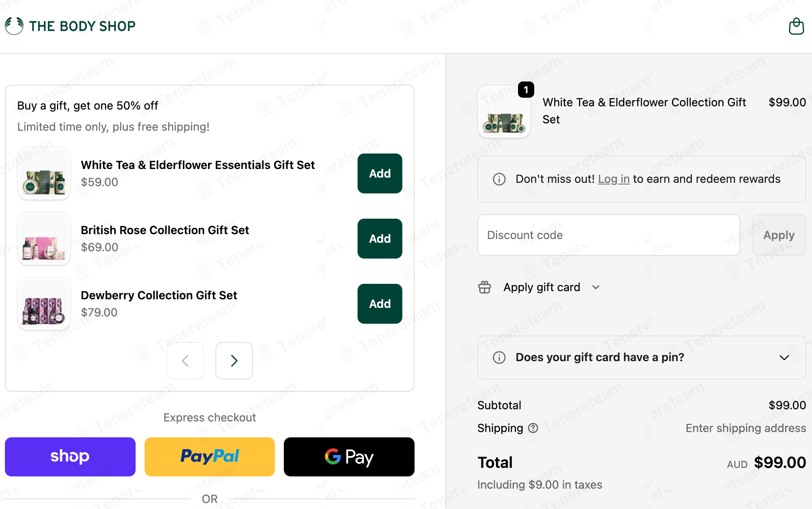812x509 pixels.
Task: Click info icon beside rewards message
Action: pos(499,179)
